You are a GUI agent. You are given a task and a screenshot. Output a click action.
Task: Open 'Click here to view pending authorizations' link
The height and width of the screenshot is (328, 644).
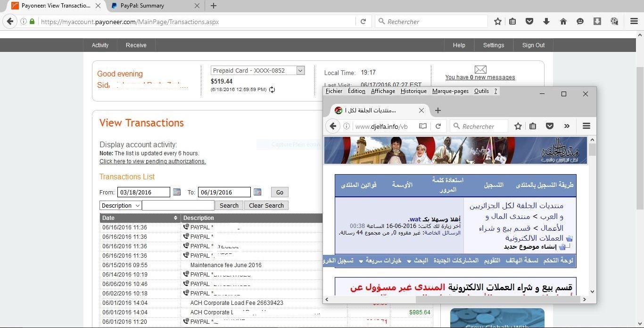[153, 161]
